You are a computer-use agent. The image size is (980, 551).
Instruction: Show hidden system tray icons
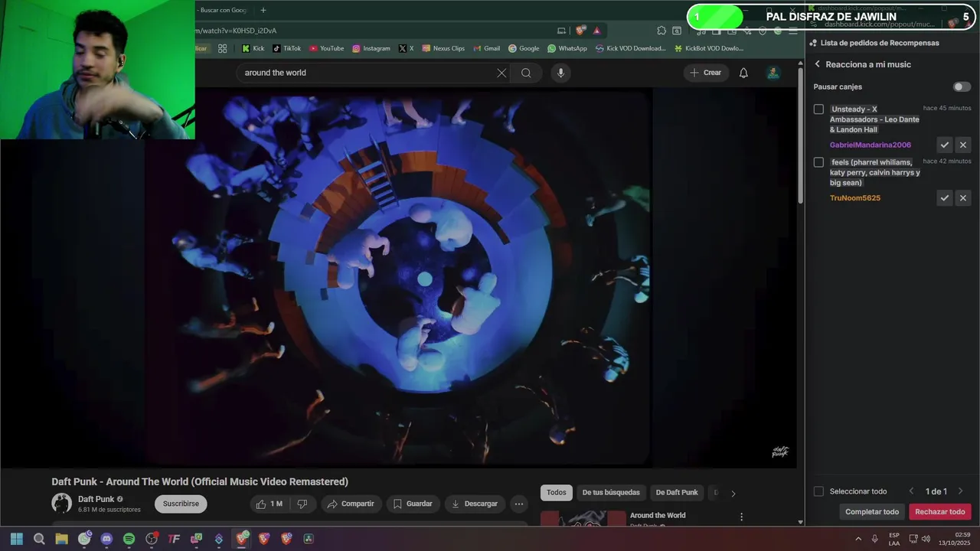click(857, 539)
